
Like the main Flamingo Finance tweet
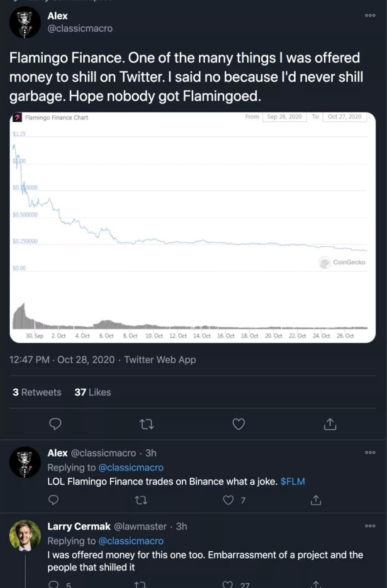(239, 424)
